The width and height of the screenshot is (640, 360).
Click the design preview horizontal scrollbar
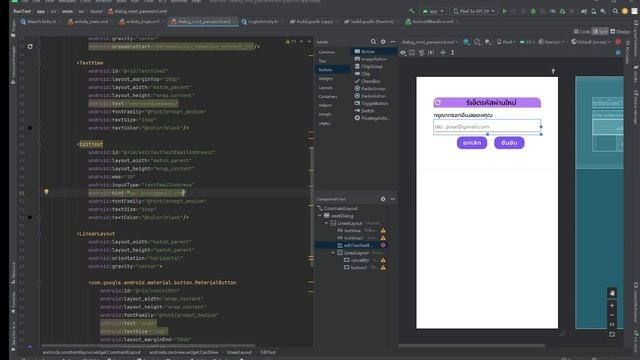[471, 346]
